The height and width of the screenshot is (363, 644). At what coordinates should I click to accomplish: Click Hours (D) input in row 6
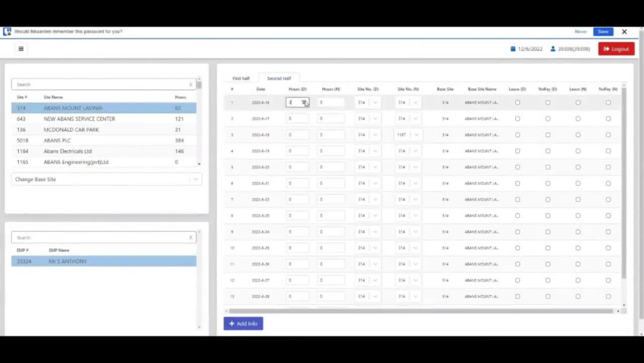point(298,183)
